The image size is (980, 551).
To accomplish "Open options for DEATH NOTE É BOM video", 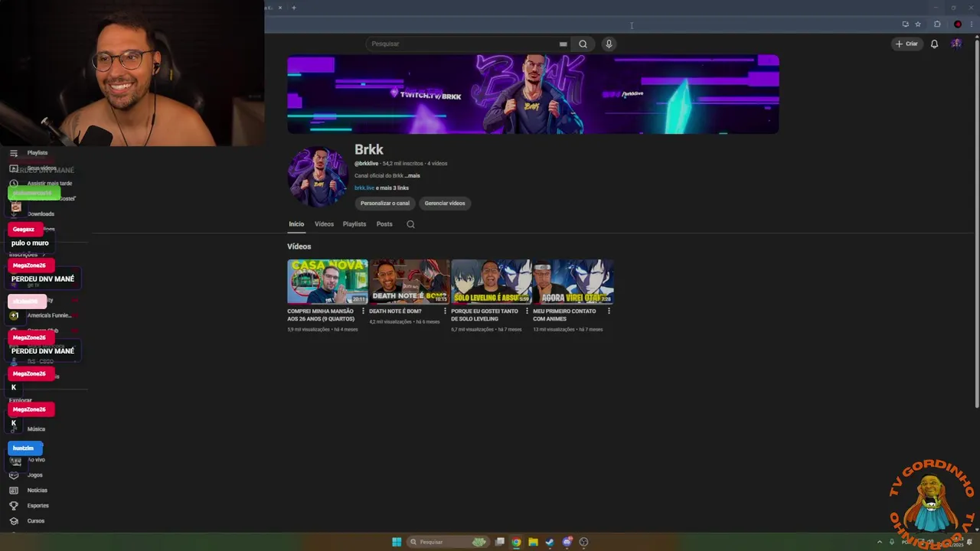I will pos(445,311).
